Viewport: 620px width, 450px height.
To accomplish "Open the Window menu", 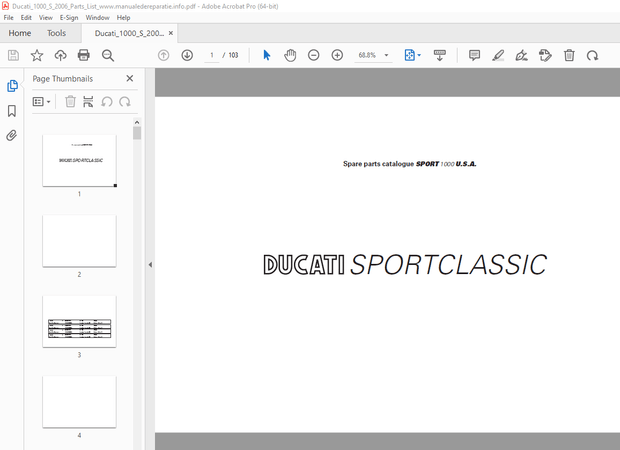I will [97, 17].
